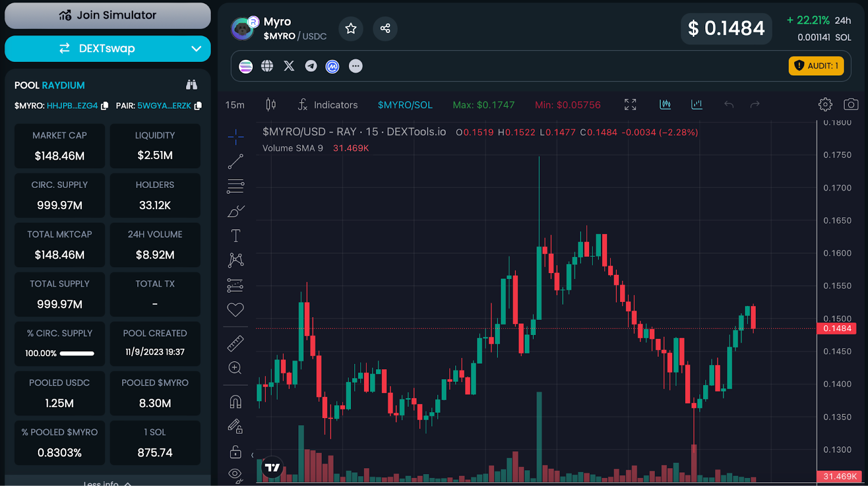Open chart settings gear
868x486 pixels.
tap(825, 104)
